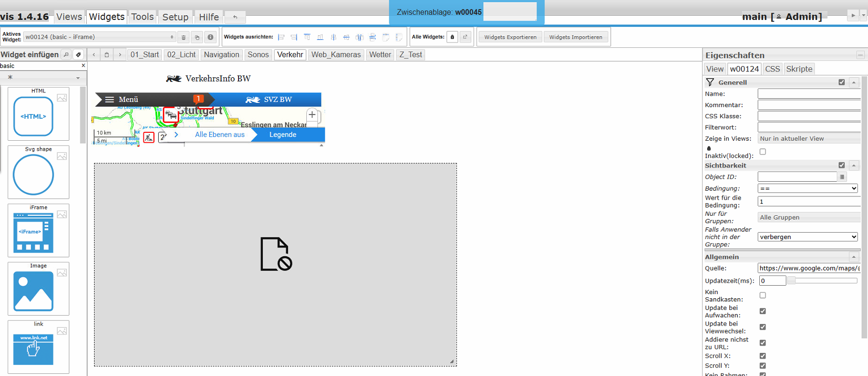Click the SVZ BW header button
The height and width of the screenshot is (376, 868).
coord(268,99)
